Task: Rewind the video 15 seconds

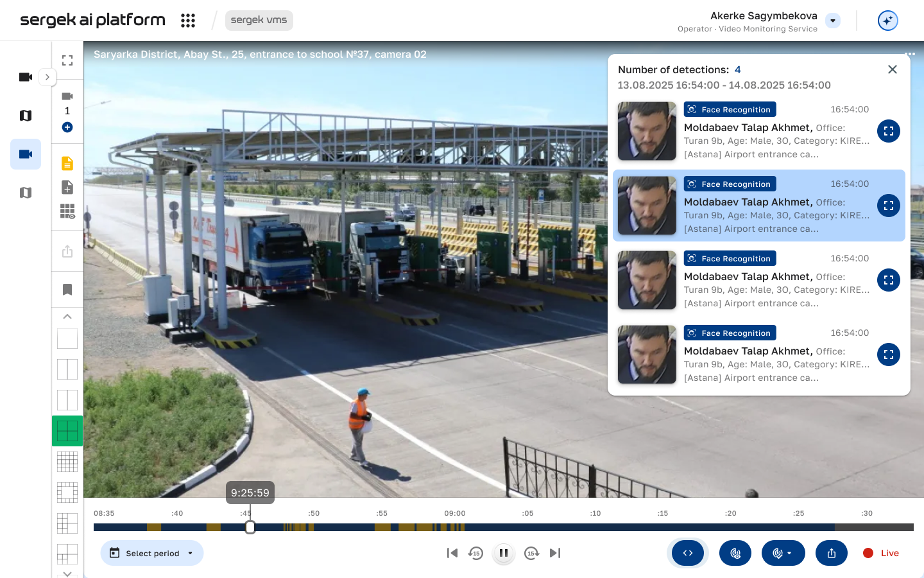Action: click(x=475, y=553)
